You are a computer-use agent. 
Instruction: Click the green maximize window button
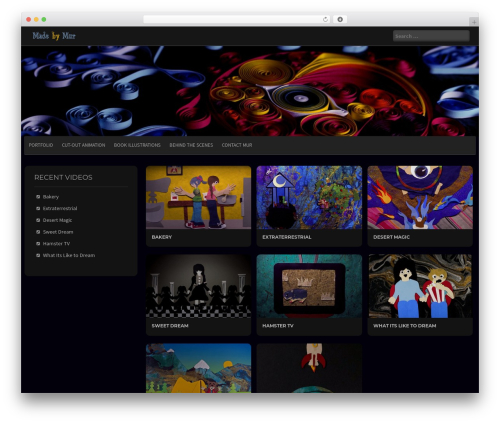point(44,20)
